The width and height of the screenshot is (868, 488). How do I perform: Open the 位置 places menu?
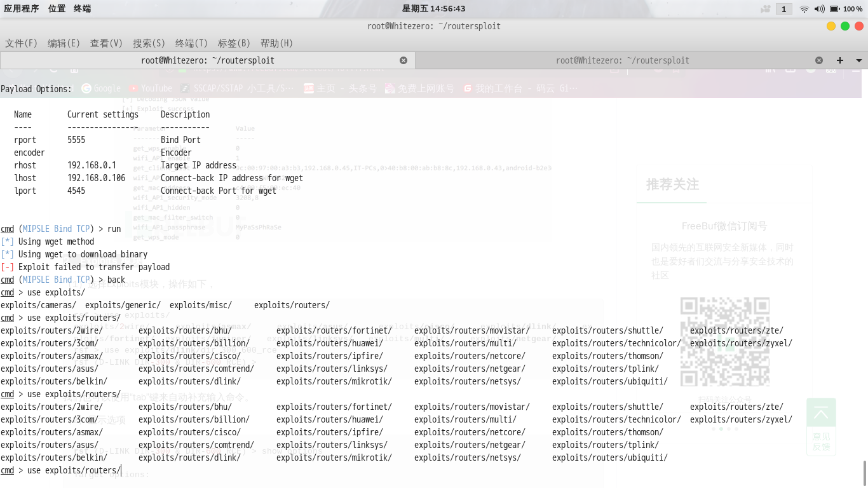(57, 9)
